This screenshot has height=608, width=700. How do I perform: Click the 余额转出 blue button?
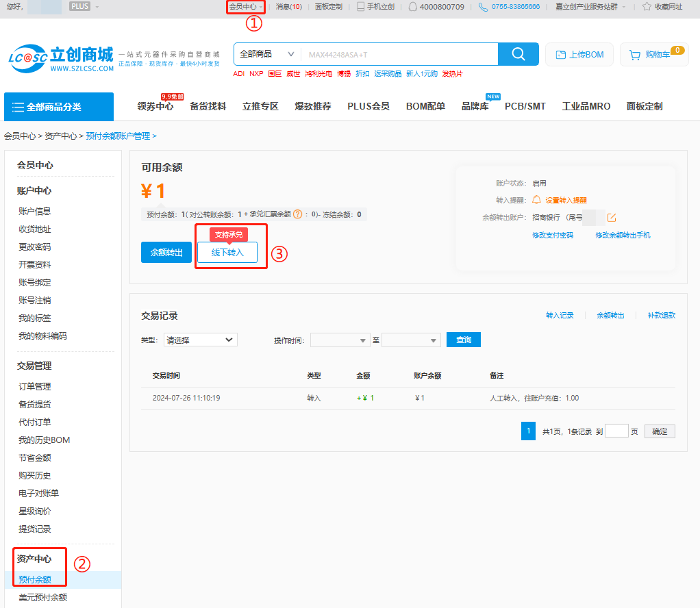point(166,252)
